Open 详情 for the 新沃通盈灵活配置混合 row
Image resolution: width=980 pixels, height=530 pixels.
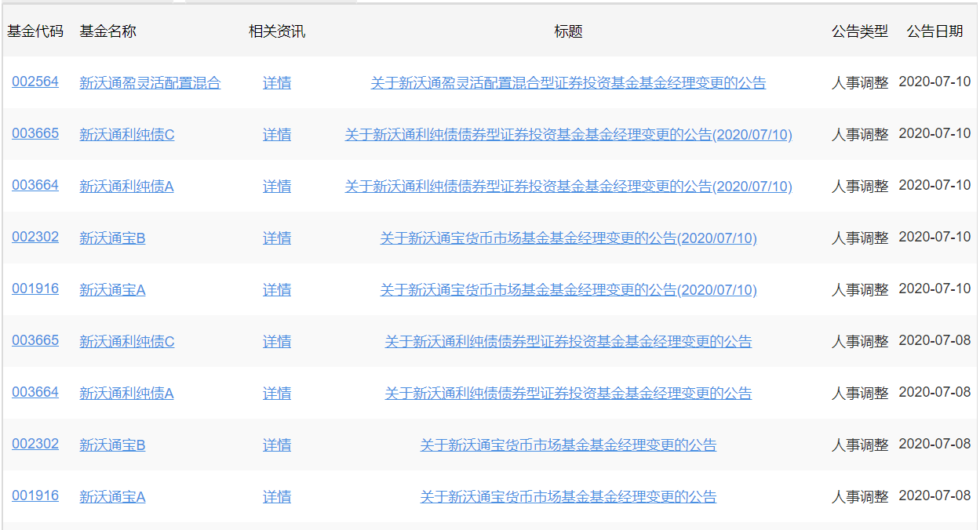[x=277, y=82]
